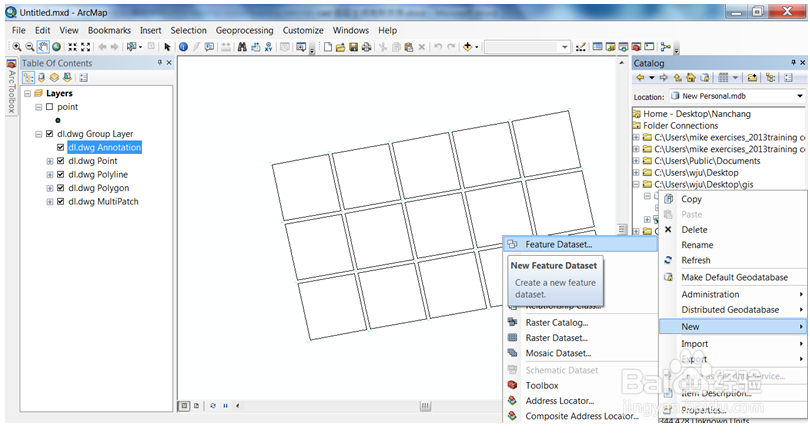Open the HTML Popup tool

209,47
